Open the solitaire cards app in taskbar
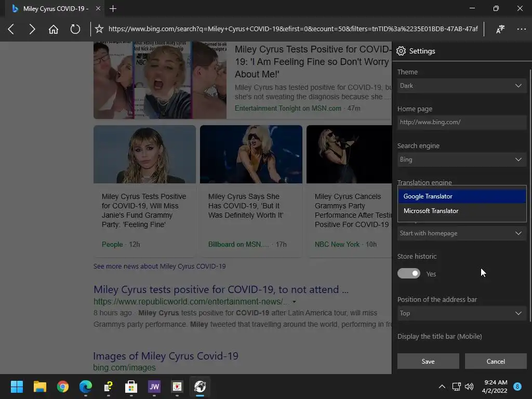The image size is (532, 399). click(177, 387)
